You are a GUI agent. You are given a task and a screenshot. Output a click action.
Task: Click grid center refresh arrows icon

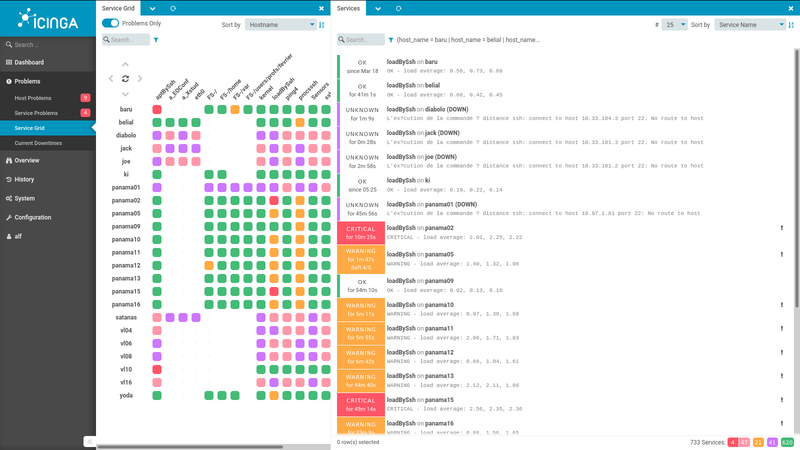[125, 78]
